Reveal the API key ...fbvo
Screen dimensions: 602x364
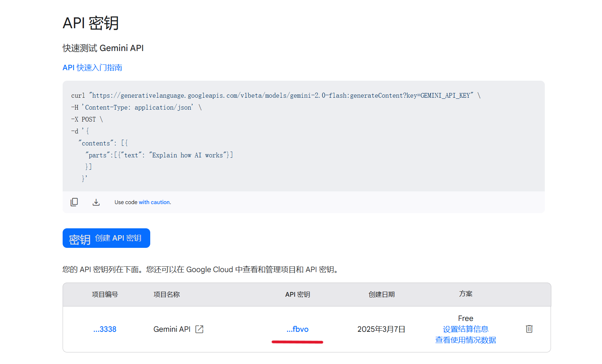298,329
